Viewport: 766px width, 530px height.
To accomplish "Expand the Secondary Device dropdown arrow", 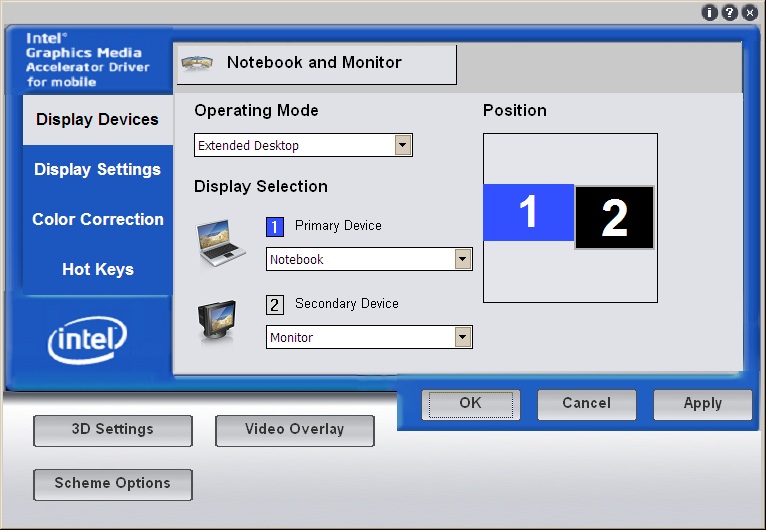I will coord(463,337).
